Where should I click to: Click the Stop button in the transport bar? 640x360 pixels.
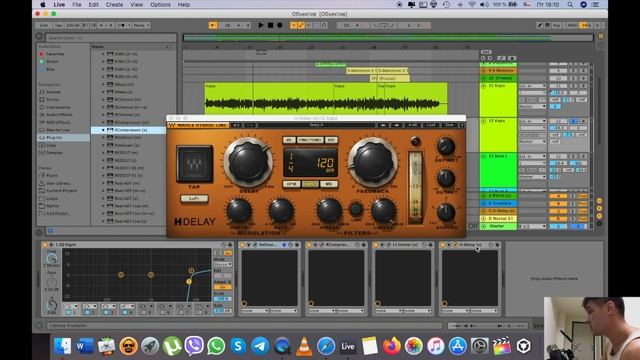click(270, 25)
